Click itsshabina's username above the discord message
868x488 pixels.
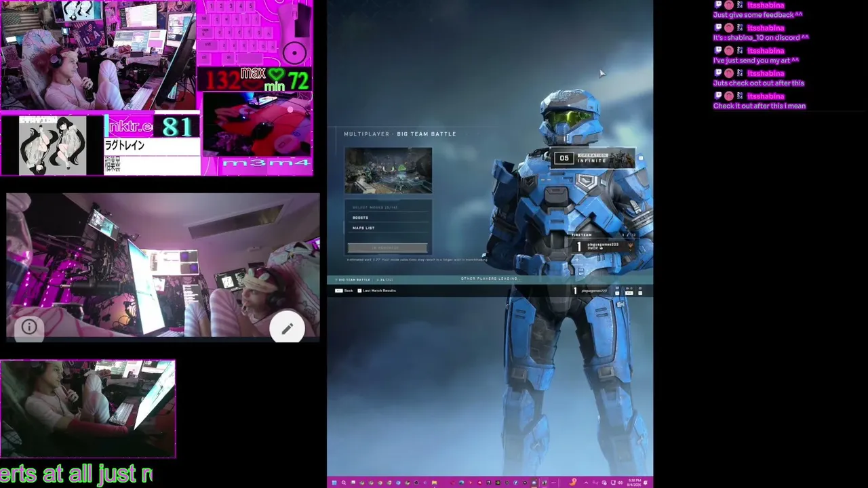[x=766, y=28]
